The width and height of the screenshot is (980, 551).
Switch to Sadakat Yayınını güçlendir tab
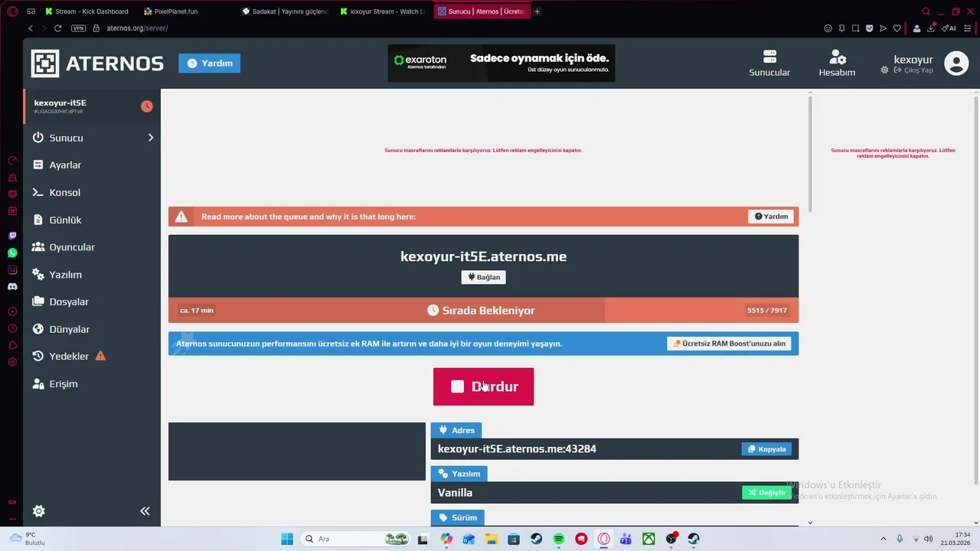(x=285, y=11)
